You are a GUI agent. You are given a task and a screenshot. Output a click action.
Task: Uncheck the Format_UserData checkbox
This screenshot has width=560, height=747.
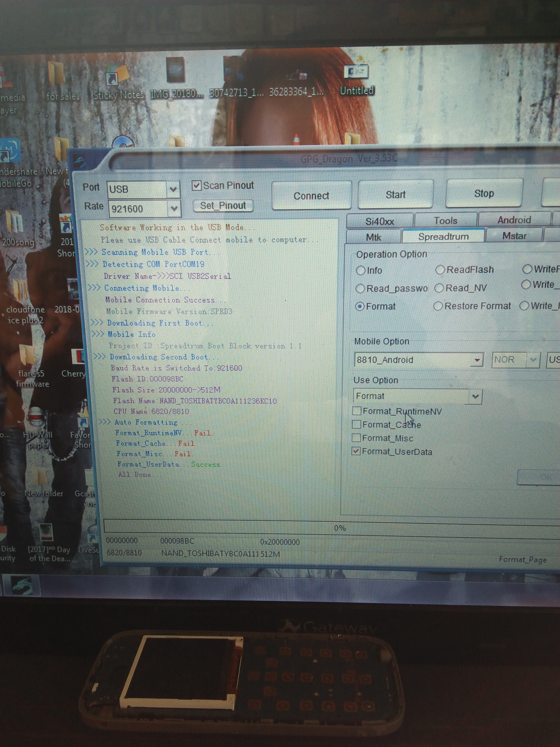pos(356,452)
